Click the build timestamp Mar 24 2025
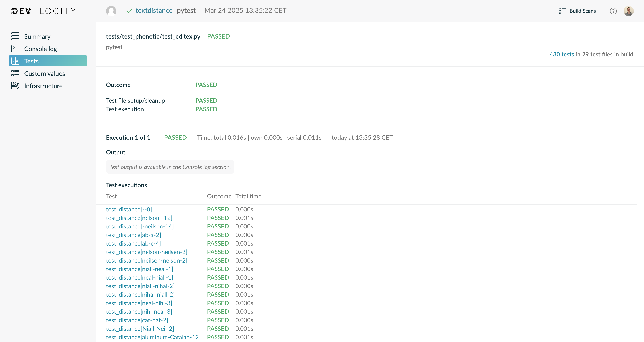This screenshot has height=342, width=644. (x=245, y=10)
